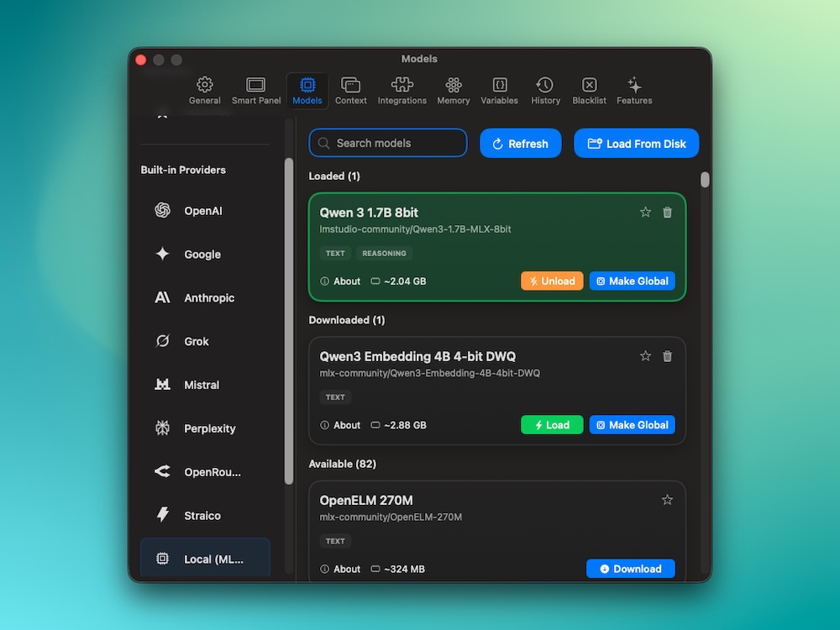Image resolution: width=840 pixels, height=630 pixels.
Task: Star the Qwen3 Embedding 4B model
Action: (645, 356)
